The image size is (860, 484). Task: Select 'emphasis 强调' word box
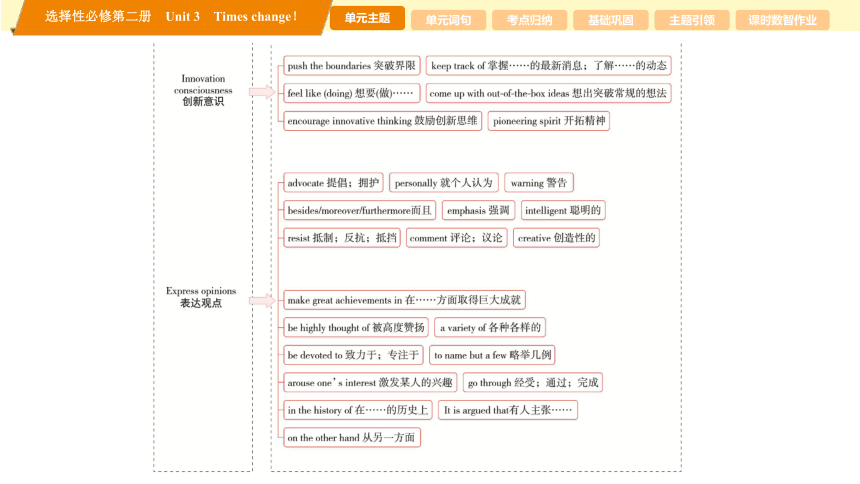pos(478,210)
